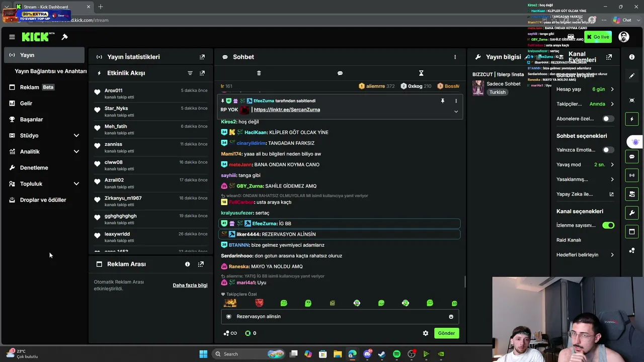Click the Turkish language tag
The image size is (644, 362).
[498, 93]
